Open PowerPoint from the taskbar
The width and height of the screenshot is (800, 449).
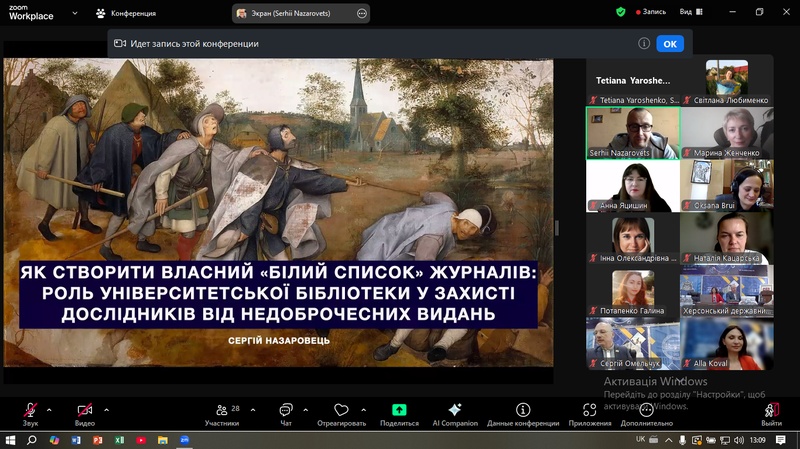pyautogui.click(x=97, y=440)
